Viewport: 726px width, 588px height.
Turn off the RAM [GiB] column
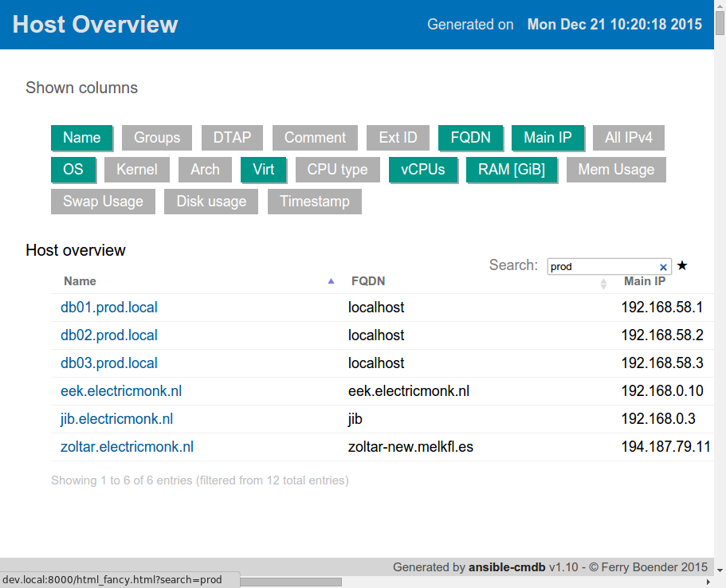coord(512,170)
